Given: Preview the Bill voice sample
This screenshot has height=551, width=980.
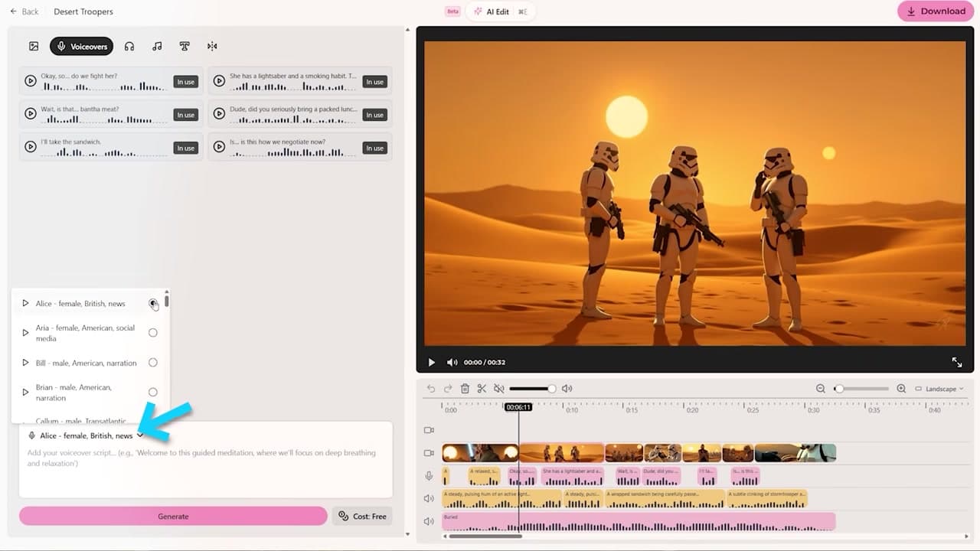Looking at the screenshot, I should tap(25, 363).
